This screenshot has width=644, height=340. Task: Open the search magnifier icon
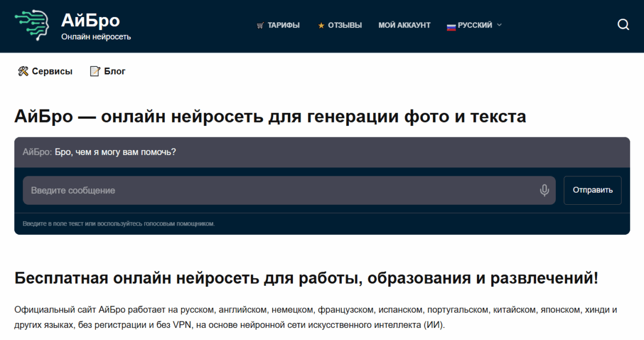(623, 25)
